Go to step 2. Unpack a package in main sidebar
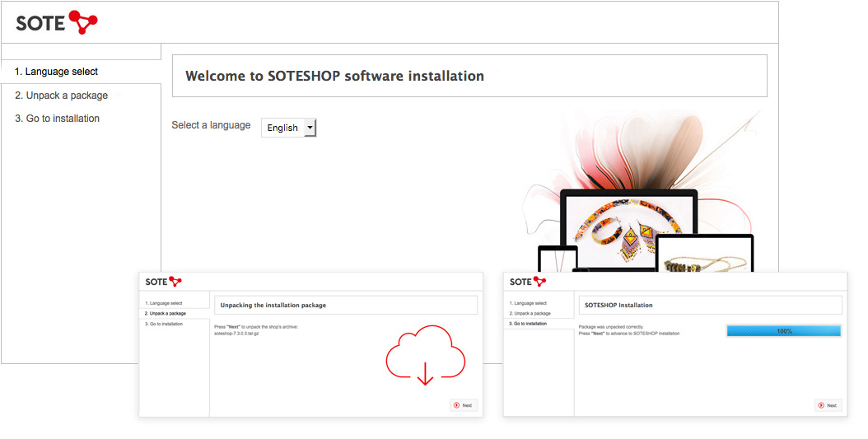The image size is (868, 439). (62, 96)
